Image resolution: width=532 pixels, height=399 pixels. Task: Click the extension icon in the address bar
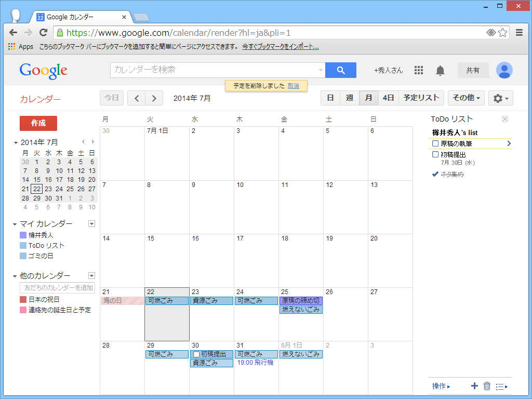pyautogui.click(x=491, y=33)
